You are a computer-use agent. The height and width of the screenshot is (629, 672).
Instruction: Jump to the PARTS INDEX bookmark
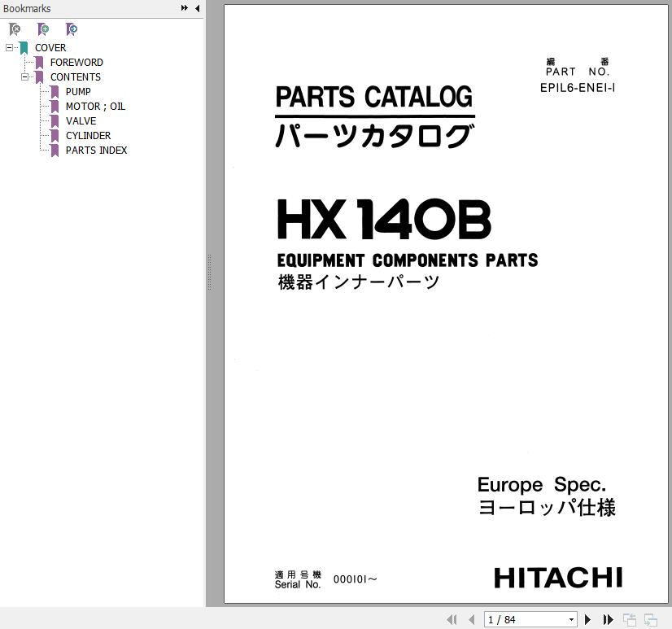97,150
